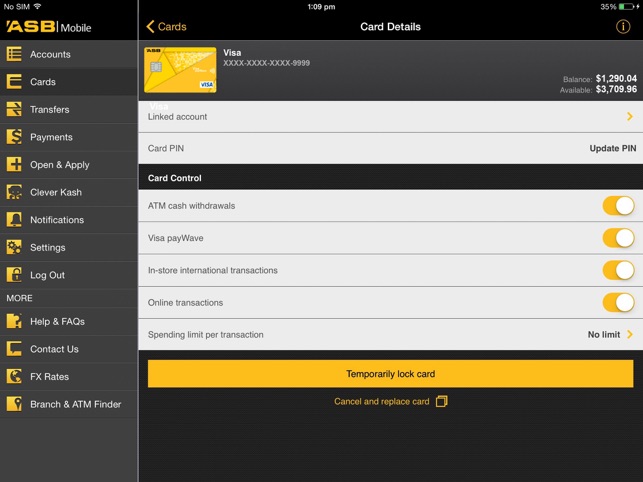This screenshot has width=643, height=482.
Task: Switch off Online transactions
Action: click(618, 302)
